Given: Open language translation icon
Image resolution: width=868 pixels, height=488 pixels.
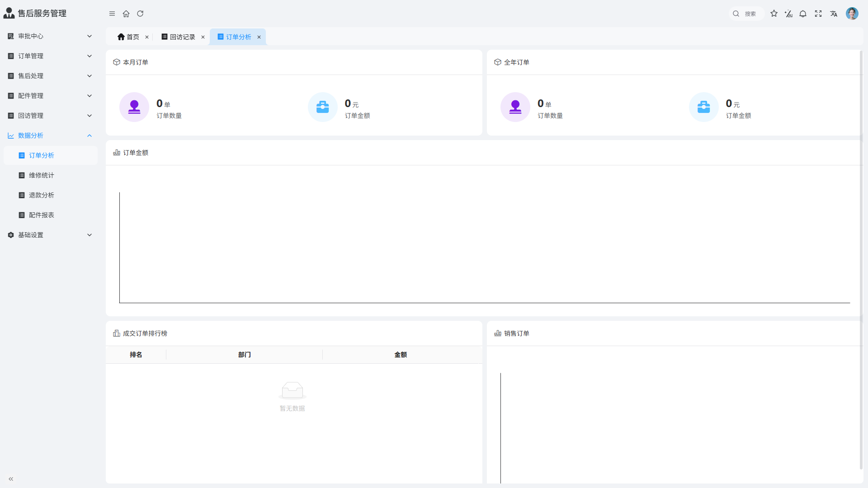Looking at the screenshot, I should [x=834, y=14].
